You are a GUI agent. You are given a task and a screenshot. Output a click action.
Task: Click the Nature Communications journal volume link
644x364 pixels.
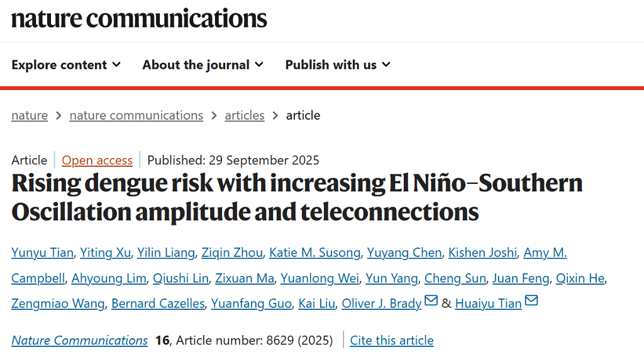pos(80,340)
